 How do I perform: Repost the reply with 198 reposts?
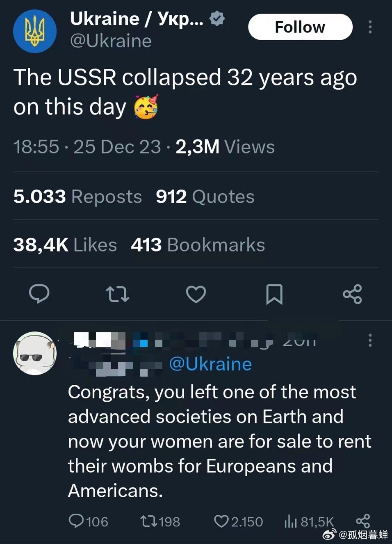coord(160,521)
